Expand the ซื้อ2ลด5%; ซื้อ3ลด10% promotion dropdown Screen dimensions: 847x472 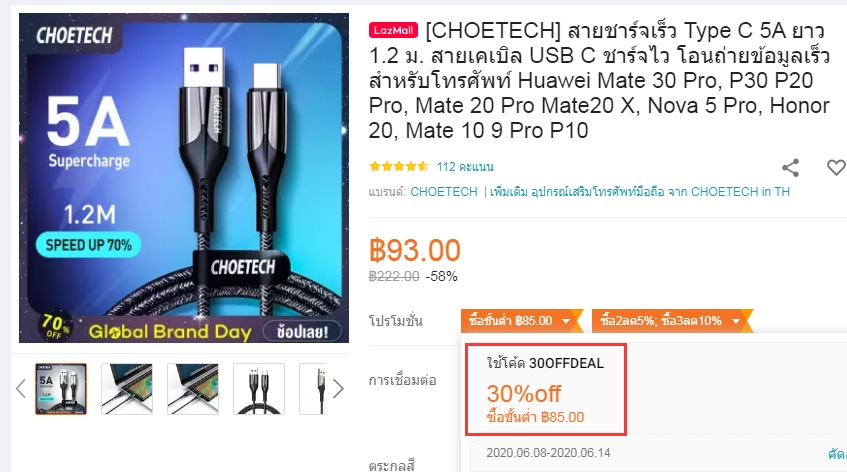[672, 321]
